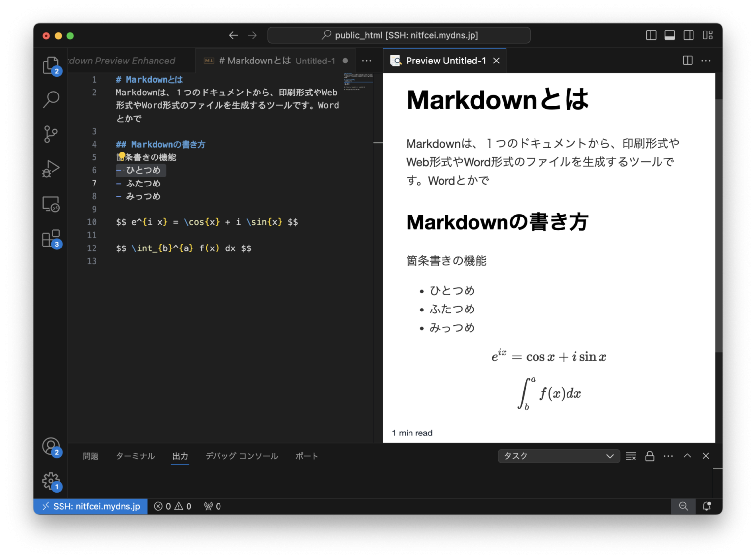Open the Explorer sidebar
The height and width of the screenshot is (559, 756).
[x=51, y=65]
